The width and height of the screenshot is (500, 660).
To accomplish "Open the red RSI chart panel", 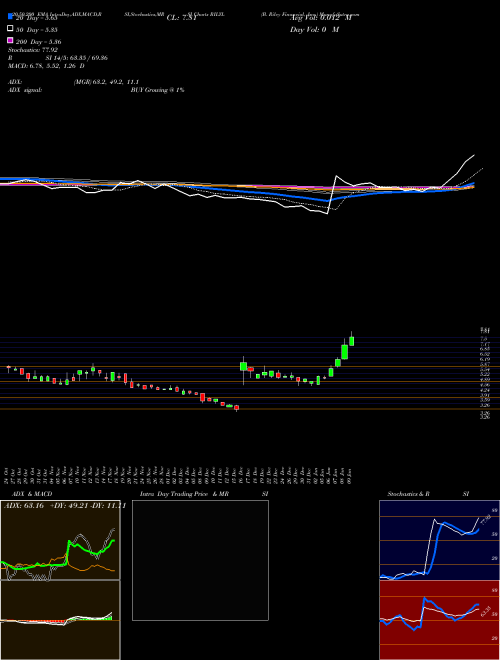I will pos(439,620).
